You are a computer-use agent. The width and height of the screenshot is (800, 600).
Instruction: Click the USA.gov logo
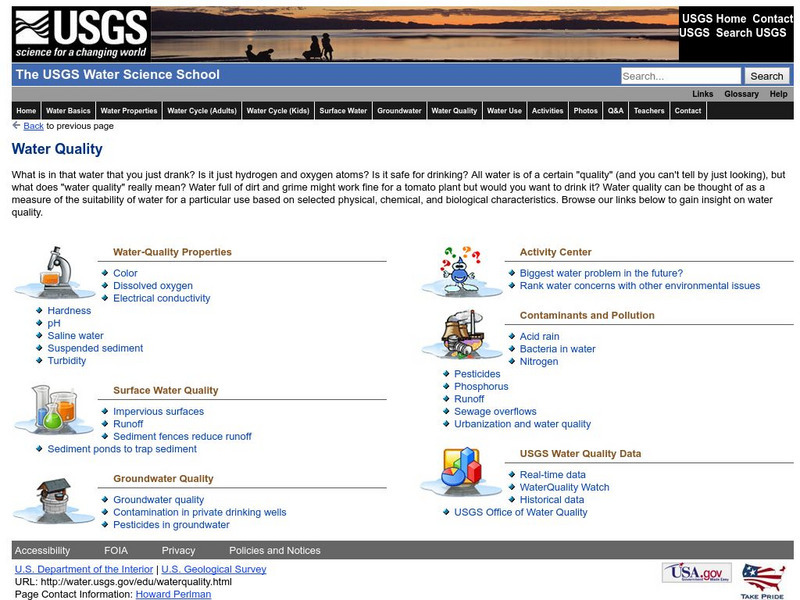click(x=696, y=572)
